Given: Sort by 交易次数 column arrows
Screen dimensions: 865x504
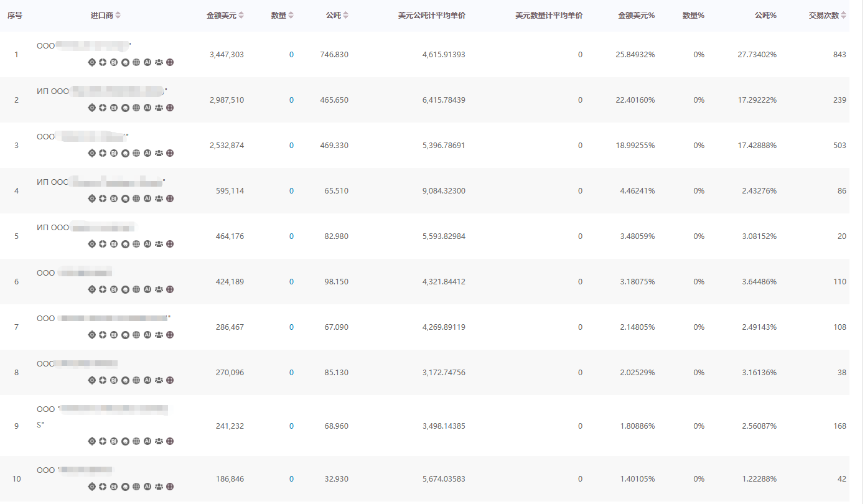Looking at the screenshot, I should (x=844, y=16).
